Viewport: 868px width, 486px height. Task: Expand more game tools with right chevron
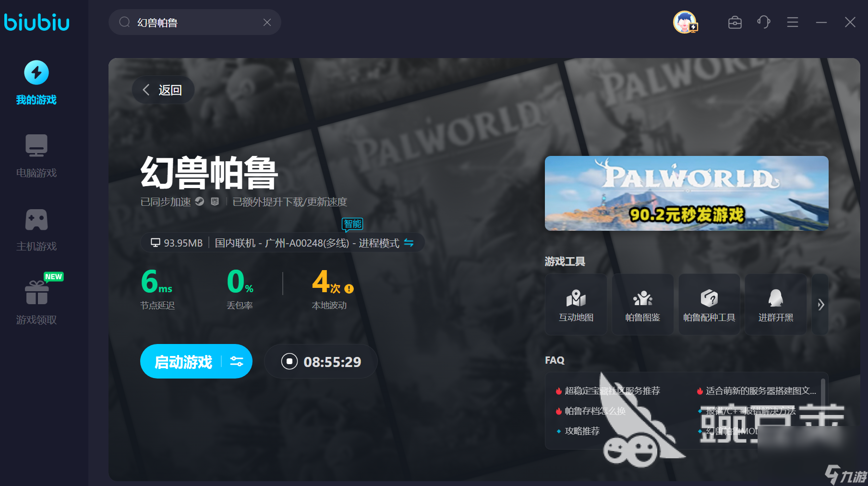click(x=821, y=304)
